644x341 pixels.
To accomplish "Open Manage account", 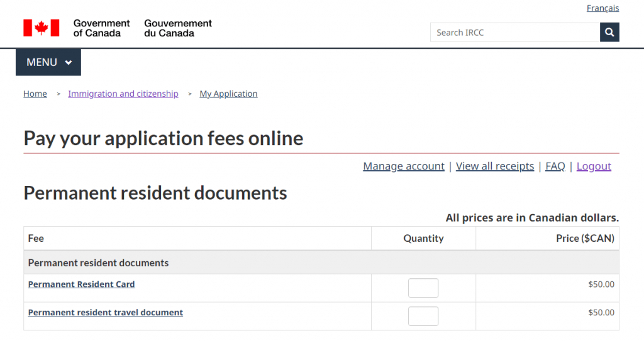I will [x=404, y=166].
